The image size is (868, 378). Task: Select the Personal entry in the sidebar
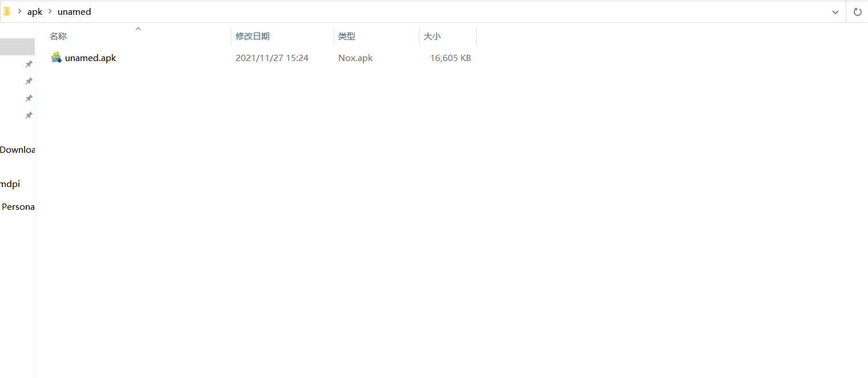[18, 206]
